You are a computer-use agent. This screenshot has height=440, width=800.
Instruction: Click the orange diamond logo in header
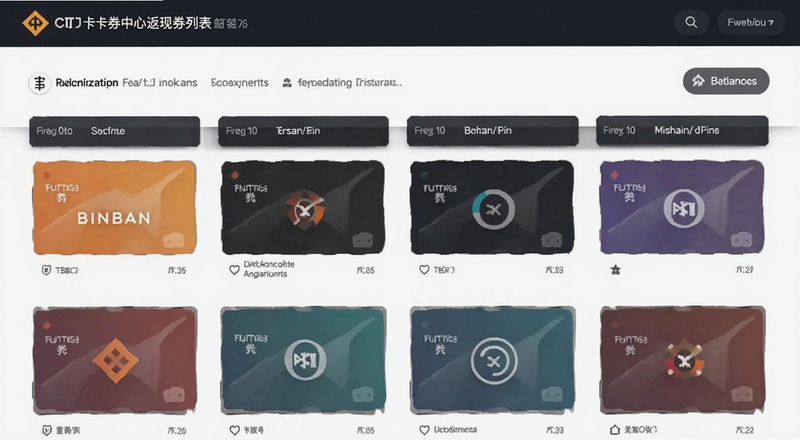[35, 23]
